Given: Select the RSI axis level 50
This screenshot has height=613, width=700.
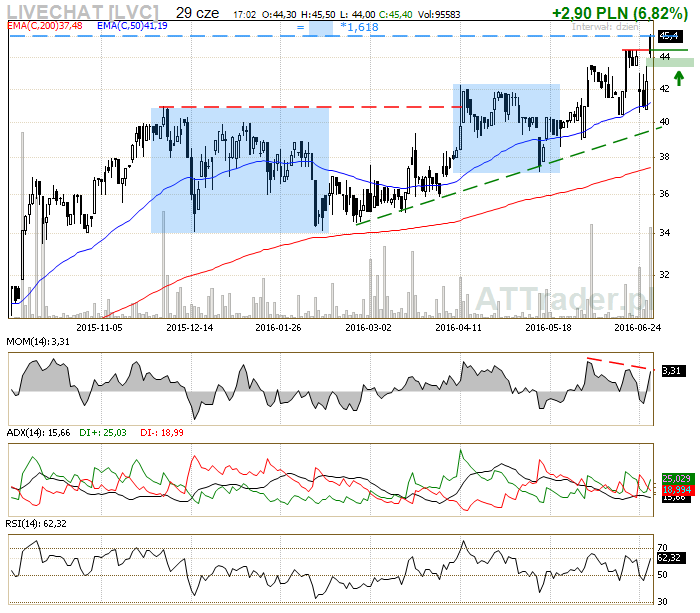Looking at the screenshot, I should pyautogui.click(x=662, y=575).
